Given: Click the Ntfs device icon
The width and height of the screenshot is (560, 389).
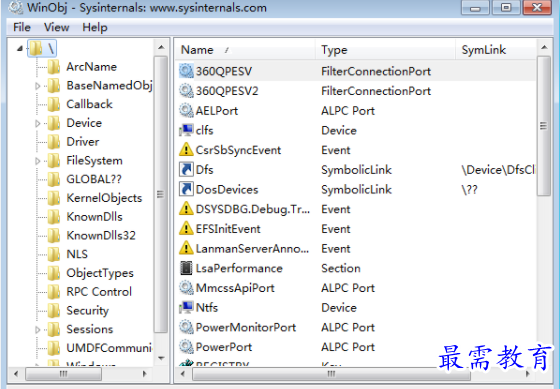Looking at the screenshot, I should [x=186, y=307].
